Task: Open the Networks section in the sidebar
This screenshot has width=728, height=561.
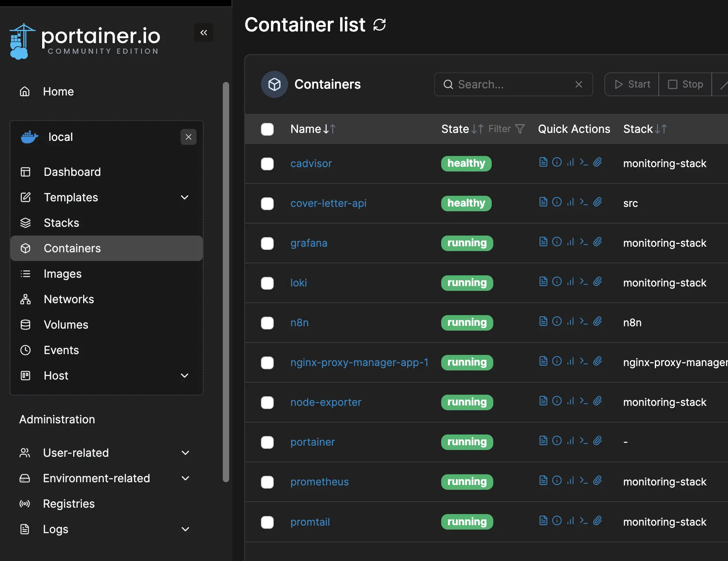Action: (x=68, y=299)
